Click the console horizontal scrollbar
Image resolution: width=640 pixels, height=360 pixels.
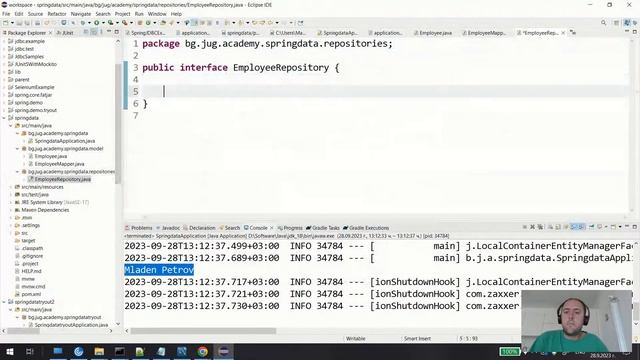(203, 331)
